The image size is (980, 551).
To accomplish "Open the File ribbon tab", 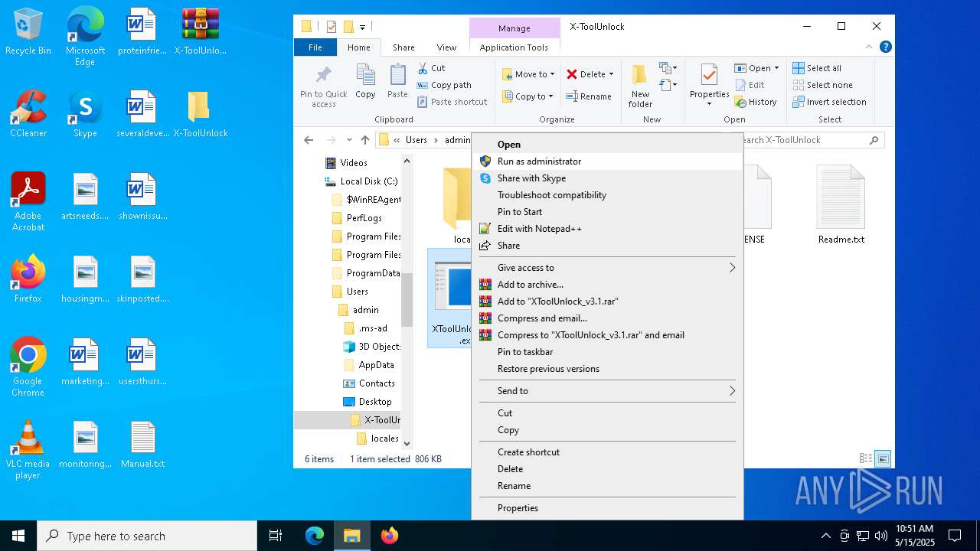I will tap(315, 47).
